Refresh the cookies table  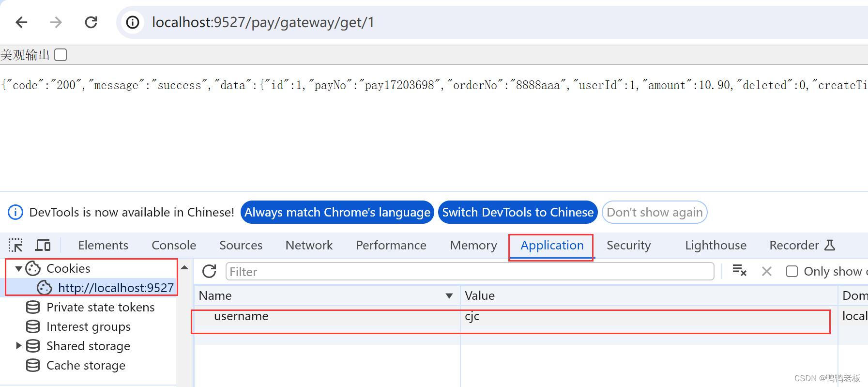209,271
